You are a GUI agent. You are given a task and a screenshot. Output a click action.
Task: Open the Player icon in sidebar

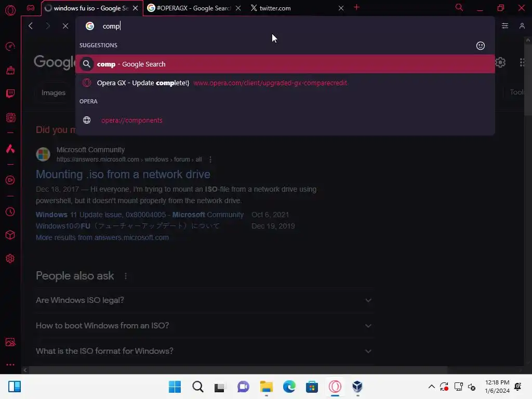10,180
